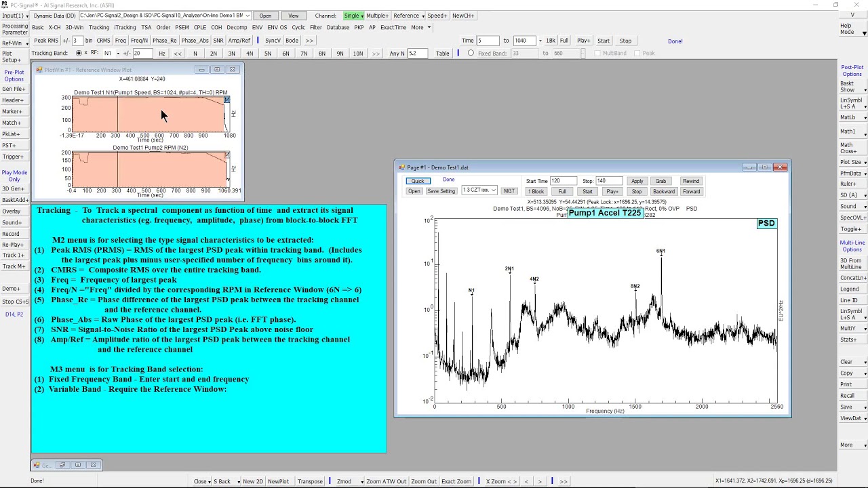Select the 6N tracking band button

click(x=285, y=54)
